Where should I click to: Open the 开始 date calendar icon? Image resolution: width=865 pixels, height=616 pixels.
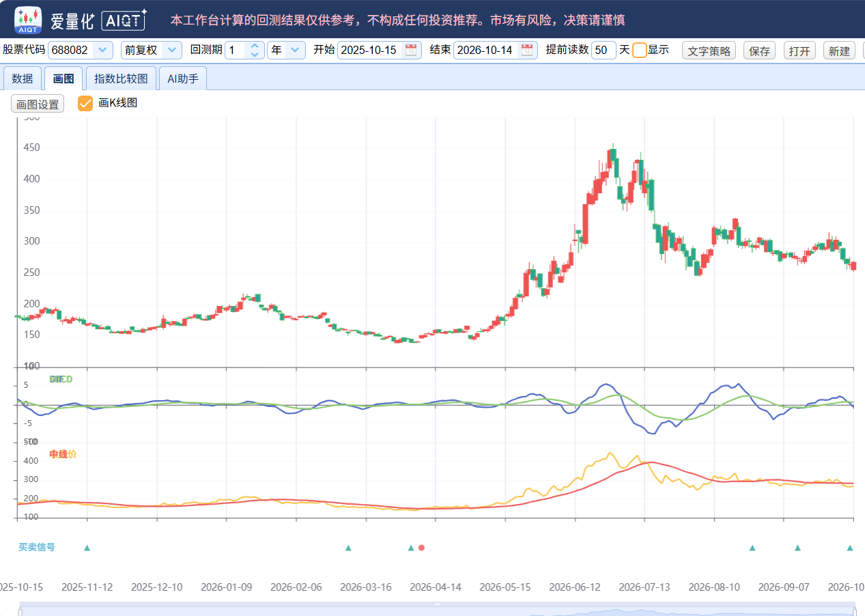(411, 50)
